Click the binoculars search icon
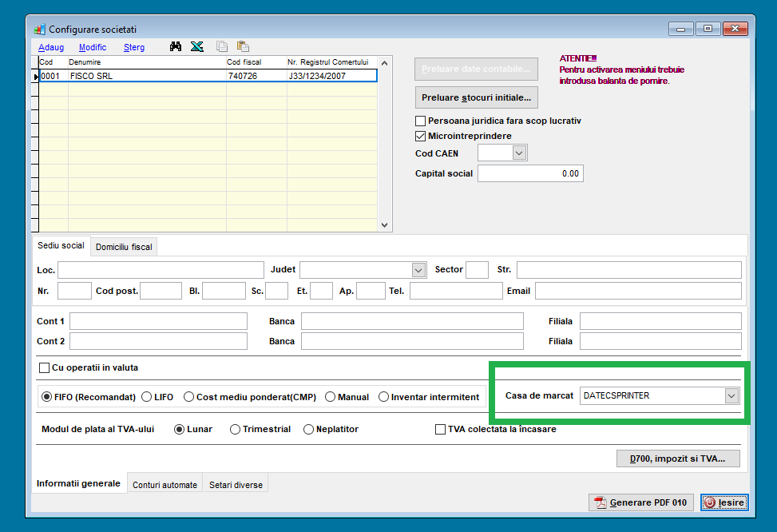 (176, 46)
